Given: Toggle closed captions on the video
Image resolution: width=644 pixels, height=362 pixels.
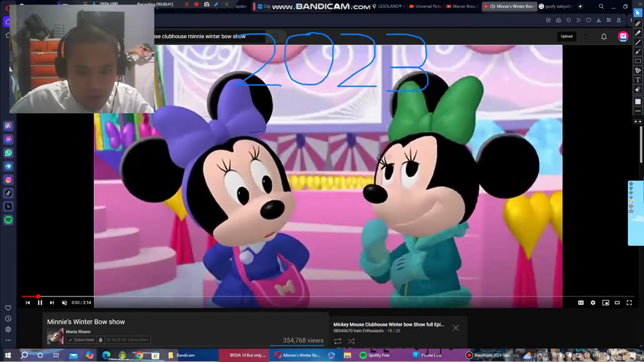Looking at the screenshot, I should 581,303.
